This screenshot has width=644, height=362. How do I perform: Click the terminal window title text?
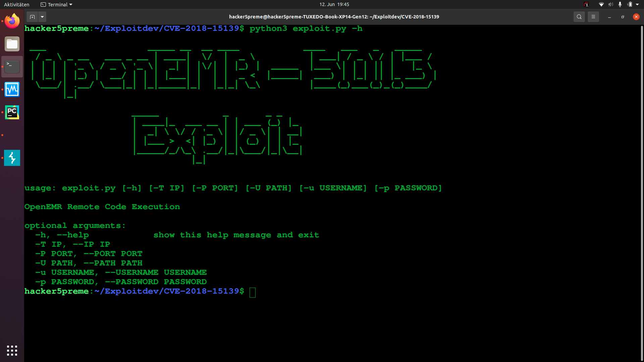(x=334, y=17)
